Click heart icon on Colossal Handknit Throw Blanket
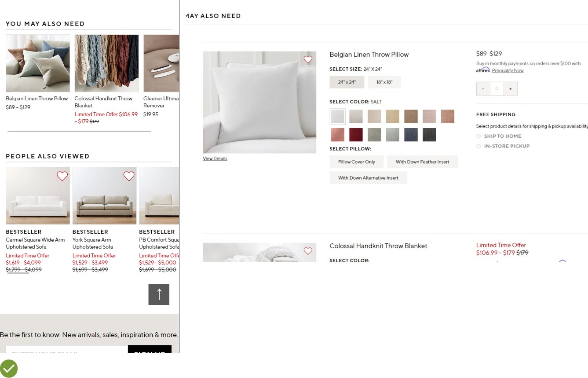This screenshot has height=378, width=588. pos(308,251)
